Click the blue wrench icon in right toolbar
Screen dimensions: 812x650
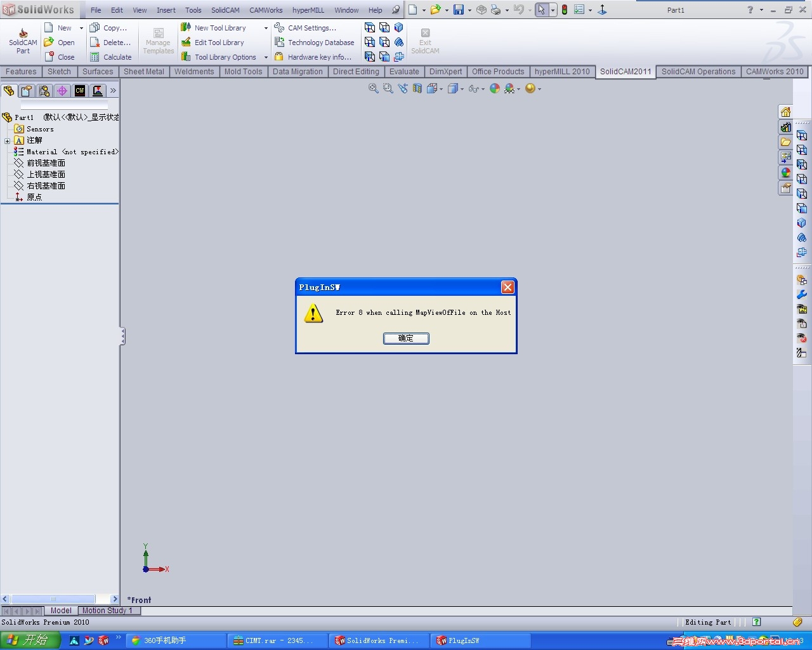pyautogui.click(x=802, y=295)
